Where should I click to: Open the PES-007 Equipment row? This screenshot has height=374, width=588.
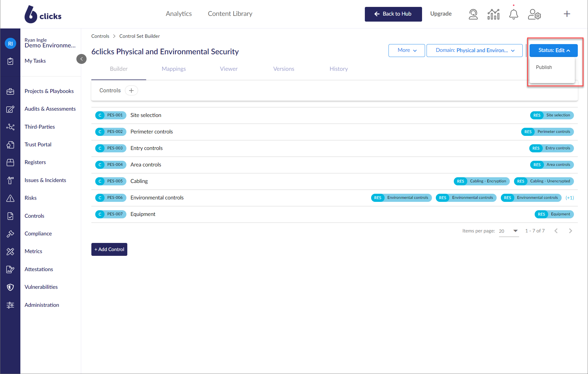[x=335, y=214]
